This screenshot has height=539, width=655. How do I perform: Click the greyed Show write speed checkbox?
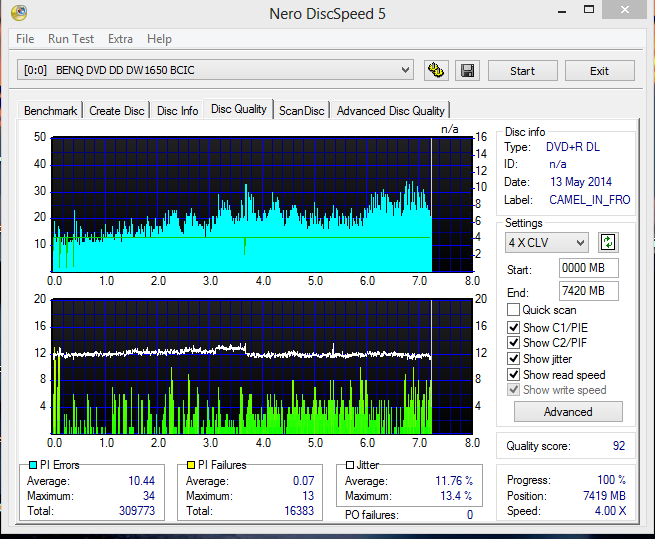click(x=513, y=390)
